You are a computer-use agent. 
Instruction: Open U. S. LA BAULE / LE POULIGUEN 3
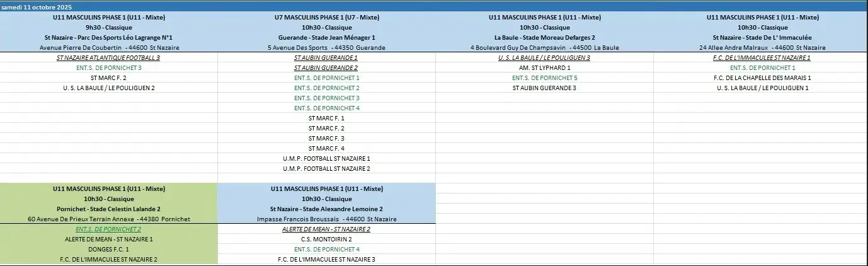pyautogui.click(x=544, y=58)
